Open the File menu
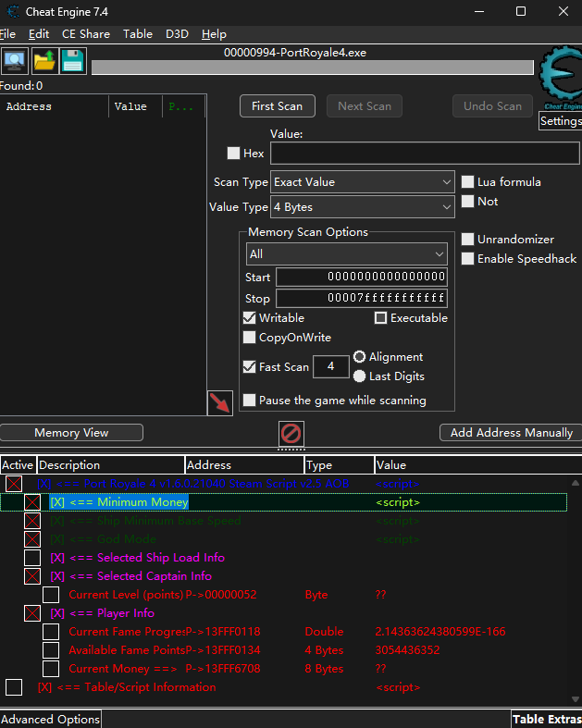This screenshot has height=728, width=582. click(7, 34)
